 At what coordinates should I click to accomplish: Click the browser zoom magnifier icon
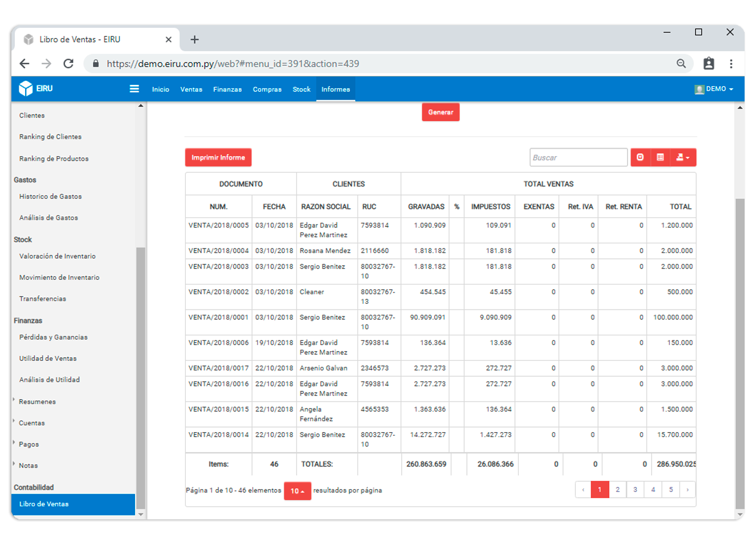[x=681, y=63]
